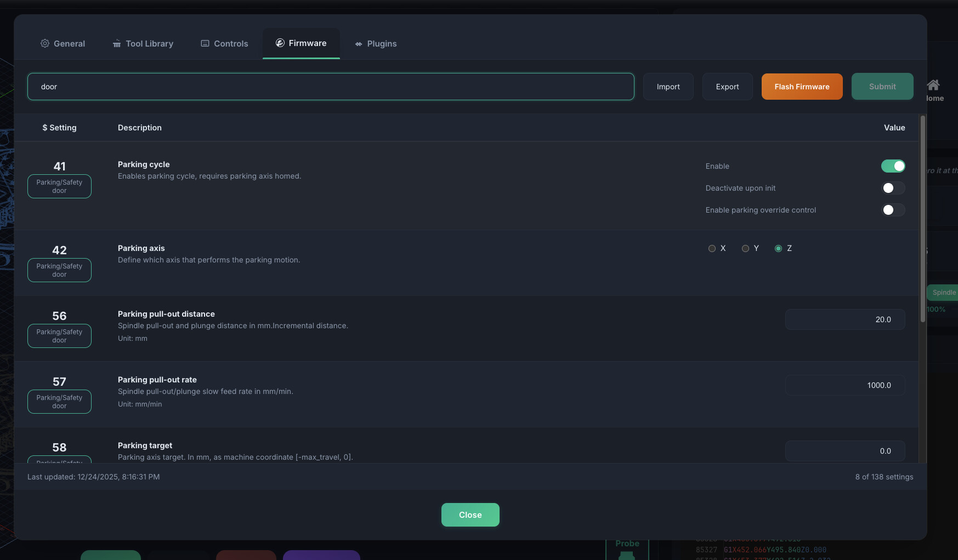Toggle the Parking cycle Enable switch

(x=893, y=166)
